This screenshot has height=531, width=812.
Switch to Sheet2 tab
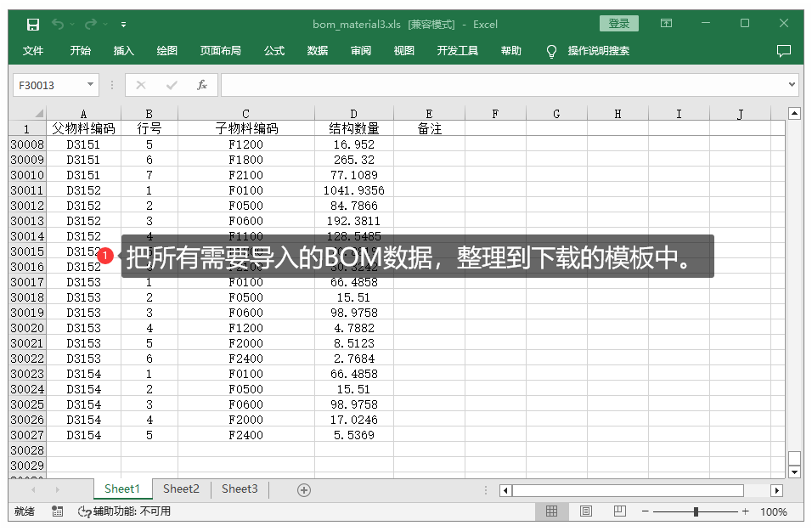181,489
